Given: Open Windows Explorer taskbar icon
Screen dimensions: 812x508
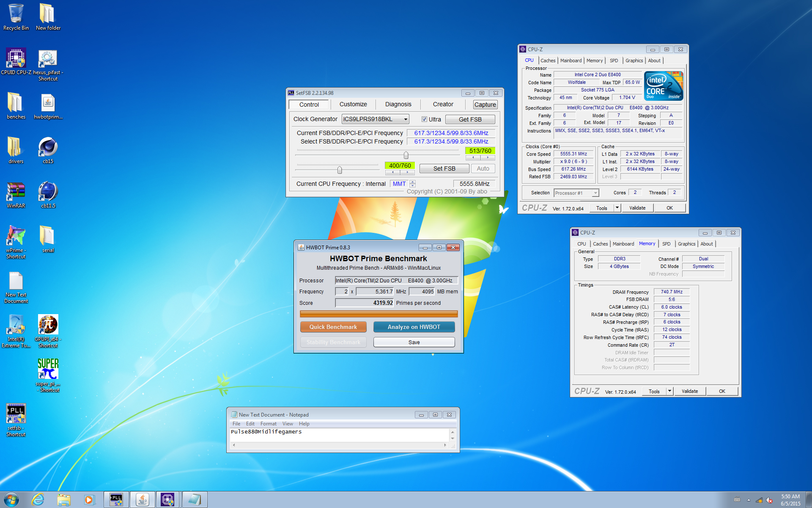Looking at the screenshot, I should click(x=64, y=500).
